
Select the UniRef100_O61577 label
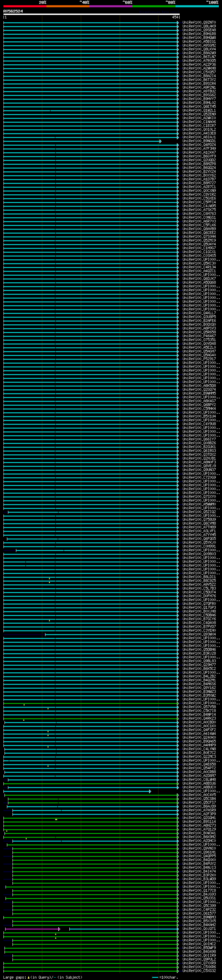point(199,913)
